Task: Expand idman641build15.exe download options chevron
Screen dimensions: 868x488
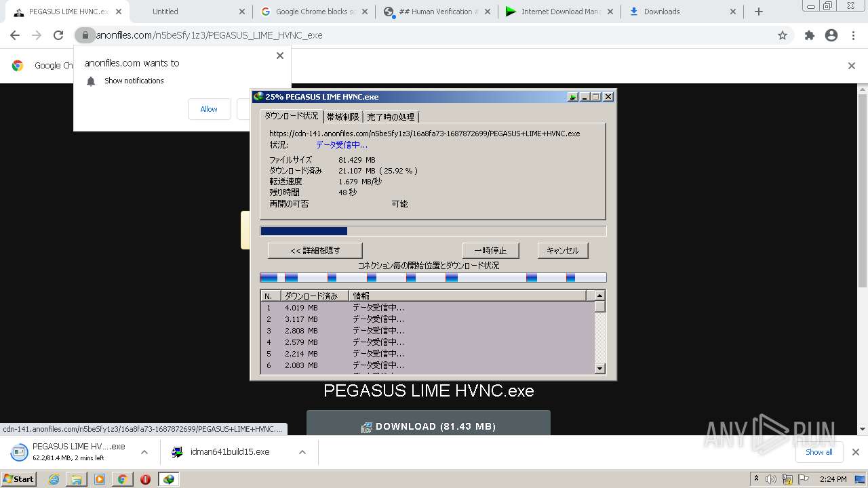Action: pyautogui.click(x=302, y=452)
